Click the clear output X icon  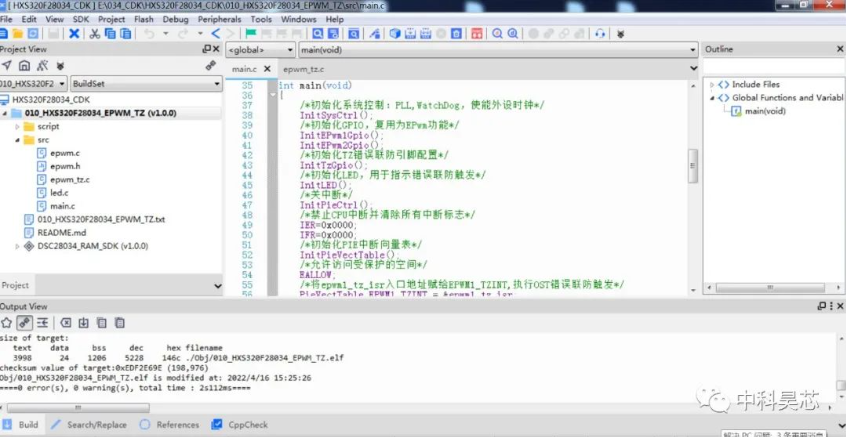(x=66, y=323)
